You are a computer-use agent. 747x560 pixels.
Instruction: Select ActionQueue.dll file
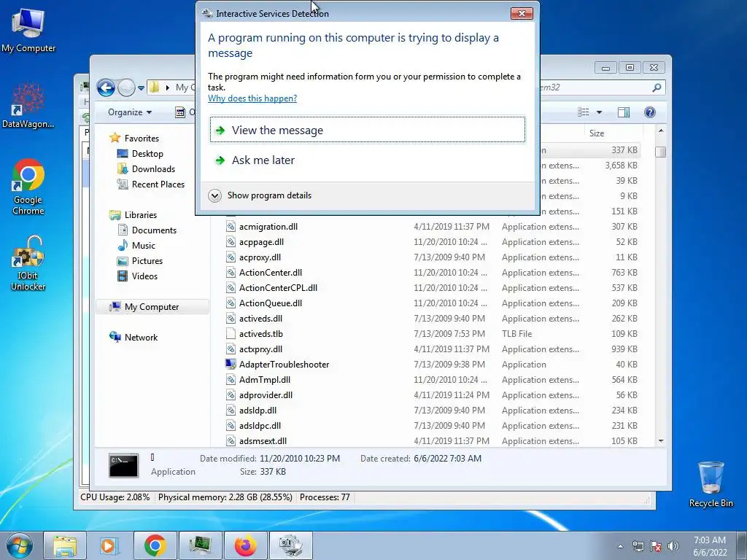pos(432,303)
